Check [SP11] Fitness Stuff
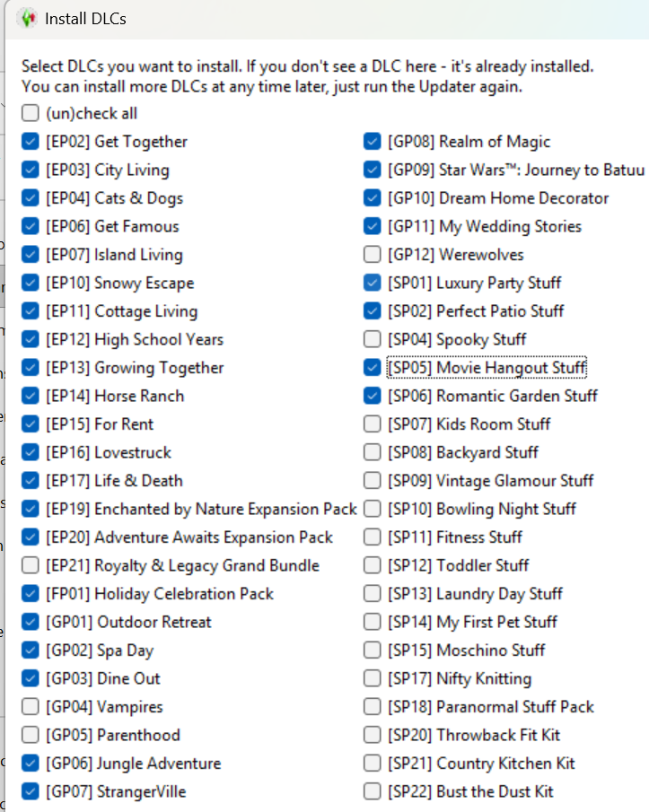Screen dimensions: 649x812 (x=372, y=537)
